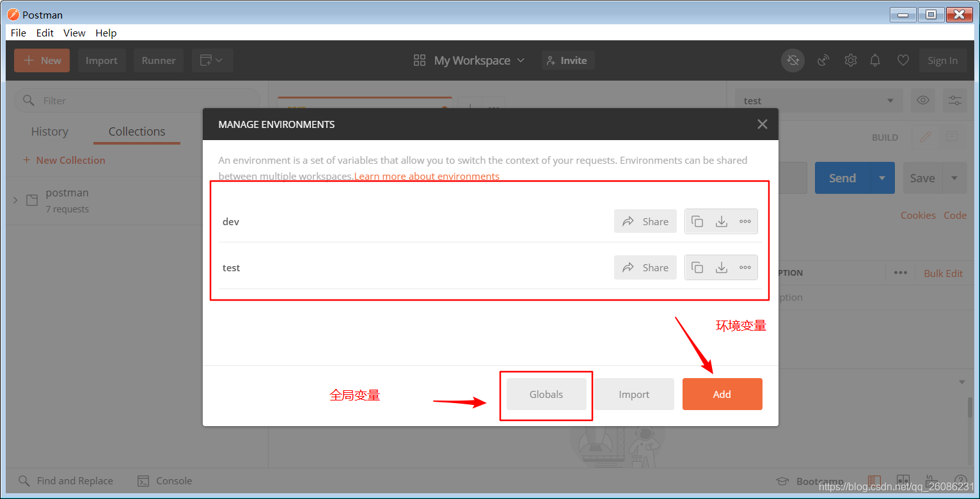This screenshot has height=499, width=980.
Task: Open the My Workspace dropdown
Action: (479, 61)
